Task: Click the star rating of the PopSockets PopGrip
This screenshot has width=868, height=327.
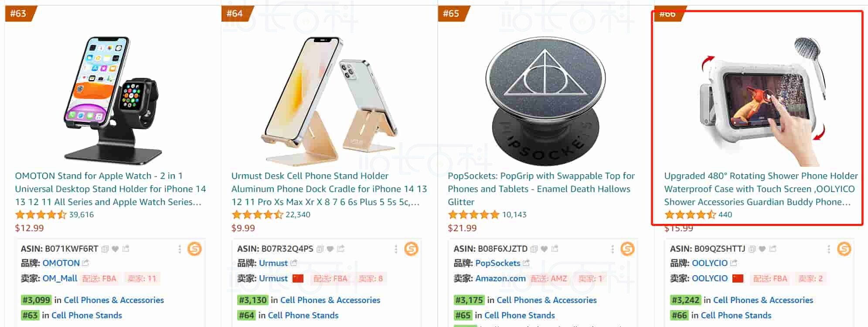Action: point(473,214)
